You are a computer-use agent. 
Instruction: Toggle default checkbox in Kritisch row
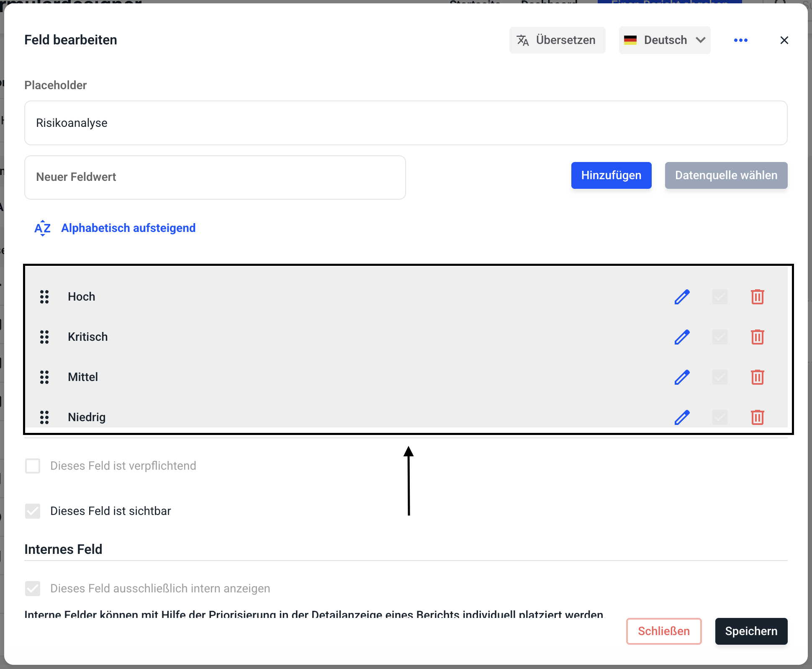coord(719,337)
